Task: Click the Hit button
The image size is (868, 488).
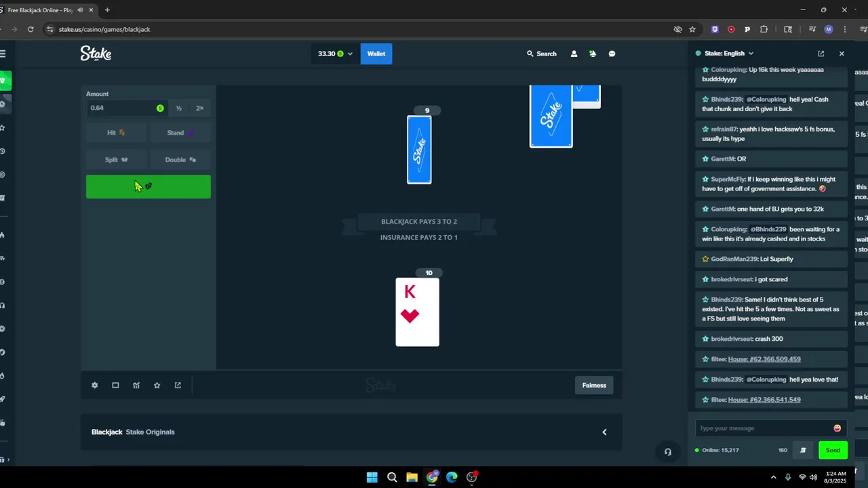Action: tap(117, 133)
